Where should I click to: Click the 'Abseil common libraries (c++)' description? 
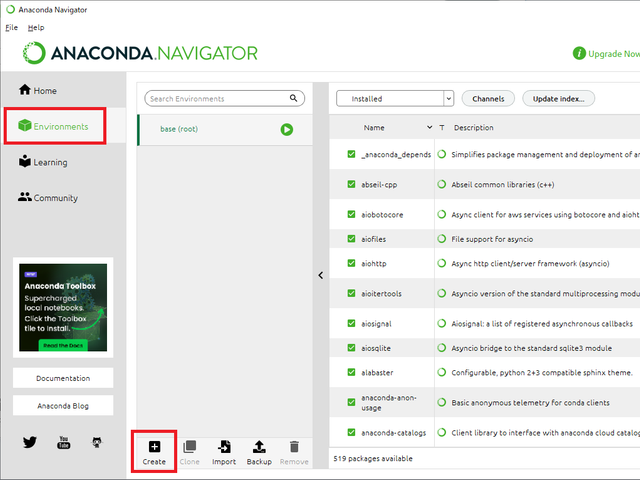coord(502,184)
